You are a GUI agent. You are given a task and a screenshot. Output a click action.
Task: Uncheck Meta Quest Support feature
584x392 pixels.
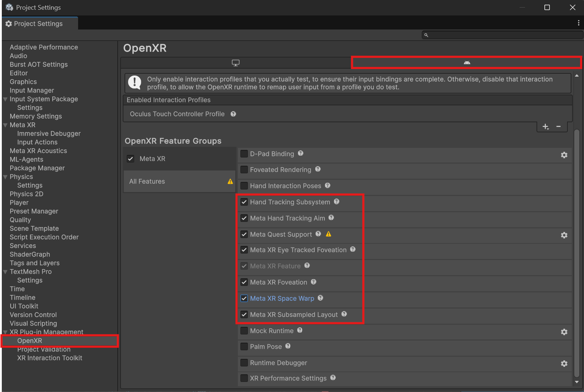point(244,234)
